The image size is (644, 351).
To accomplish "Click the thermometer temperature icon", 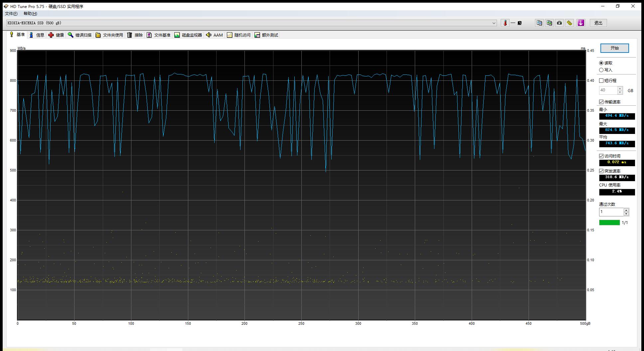I will click(x=505, y=23).
